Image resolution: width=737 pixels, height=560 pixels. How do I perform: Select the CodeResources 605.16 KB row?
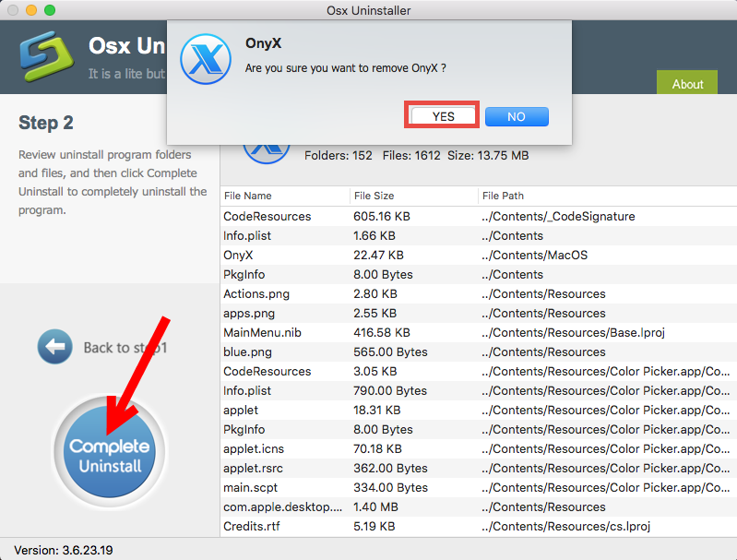pyautogui.click(x=479, y=216)
